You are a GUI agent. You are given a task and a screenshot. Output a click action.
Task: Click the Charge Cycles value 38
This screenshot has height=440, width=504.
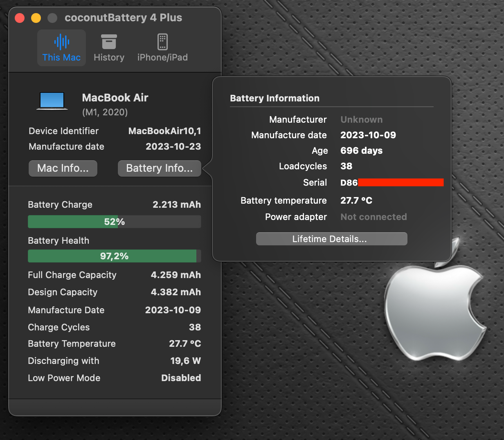click(x=195, y=327)
